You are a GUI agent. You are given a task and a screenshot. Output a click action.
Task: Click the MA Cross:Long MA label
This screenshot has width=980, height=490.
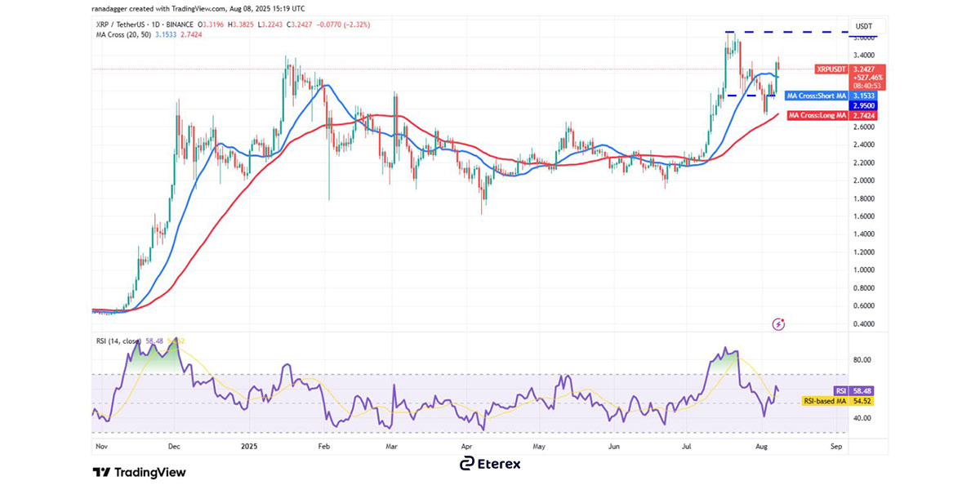(817, 116)
